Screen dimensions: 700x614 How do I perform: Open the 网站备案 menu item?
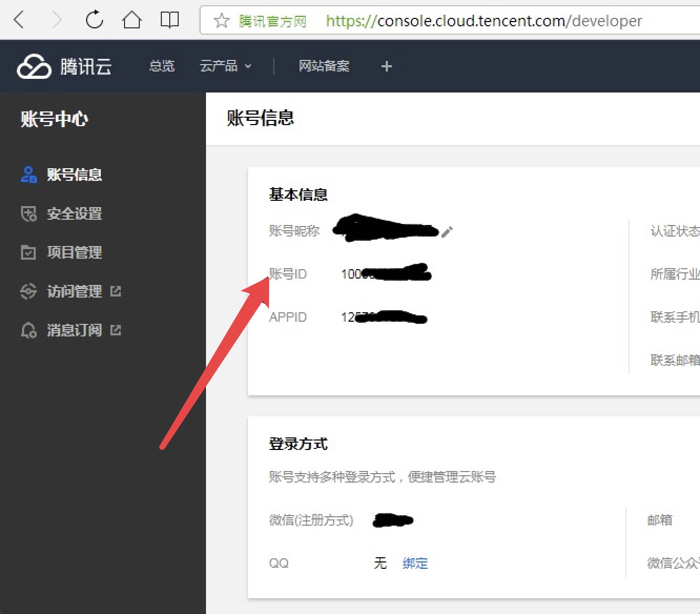(324, 66)
